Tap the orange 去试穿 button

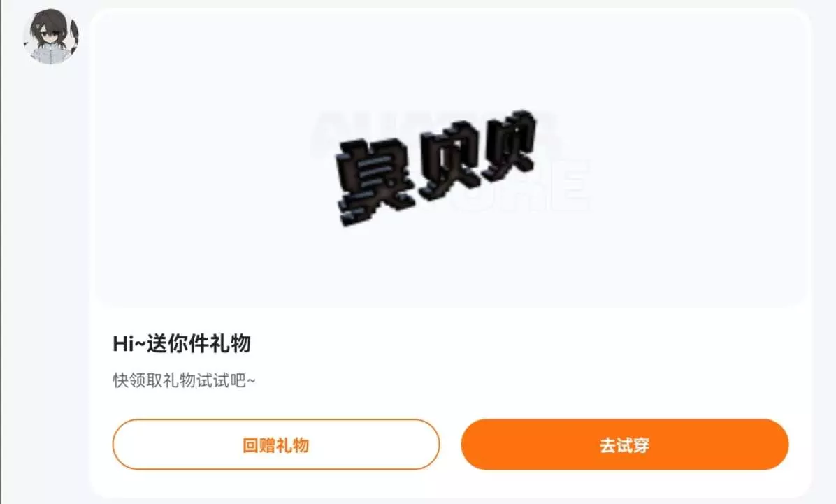[624, 445]
